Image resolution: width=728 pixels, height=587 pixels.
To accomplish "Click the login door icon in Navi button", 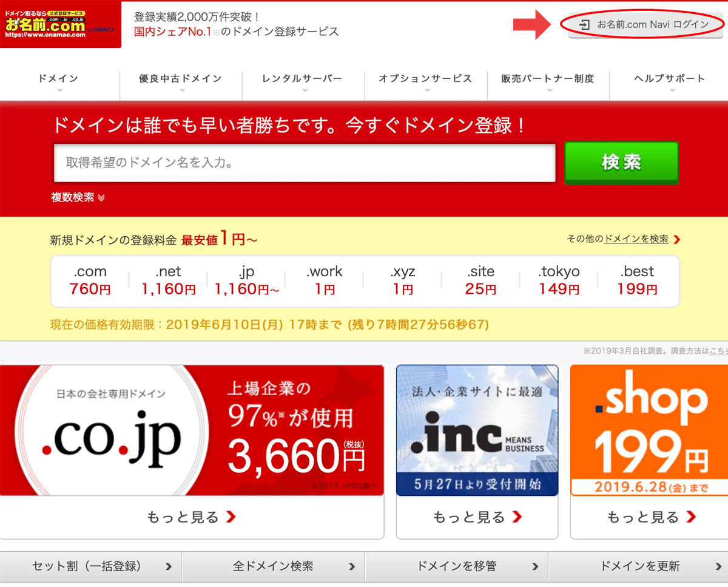I will coord(584,25).
